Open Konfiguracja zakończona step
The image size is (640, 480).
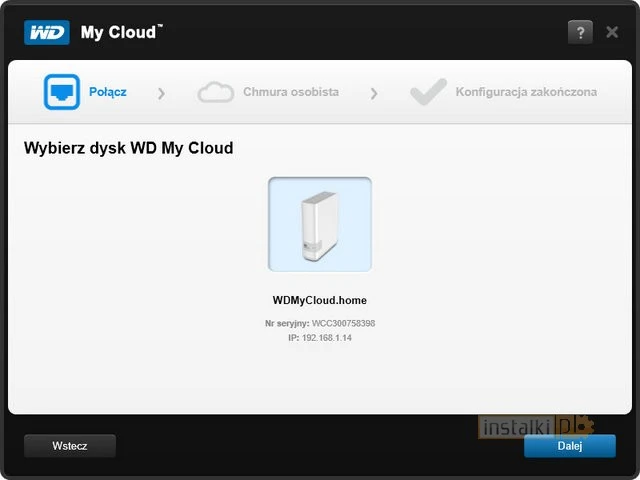[x=526, y=92]
